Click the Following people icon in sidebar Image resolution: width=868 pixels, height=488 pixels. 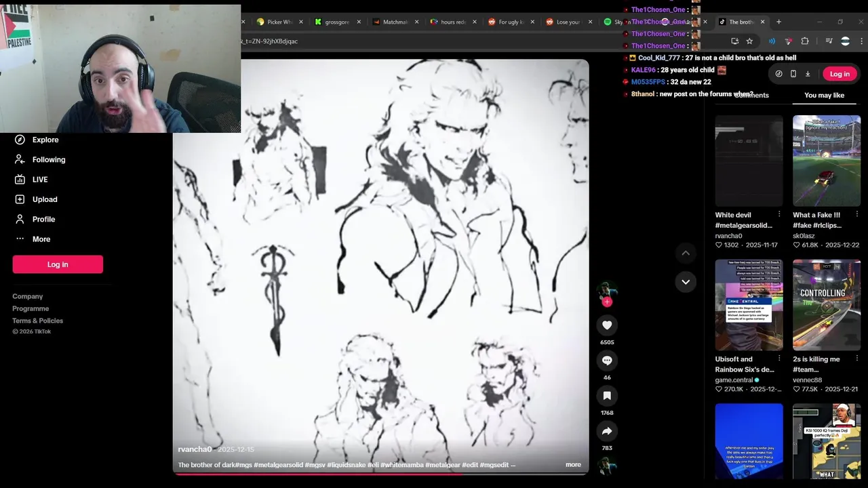pos(20,159)
